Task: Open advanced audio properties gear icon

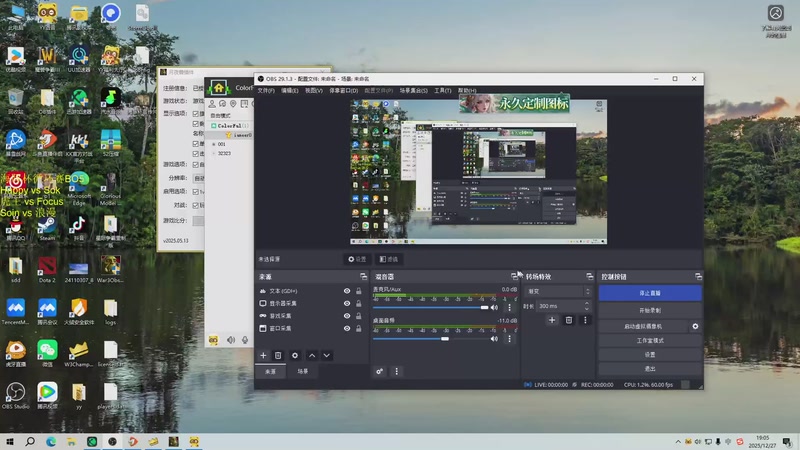Action: click(x=379, y=371)
